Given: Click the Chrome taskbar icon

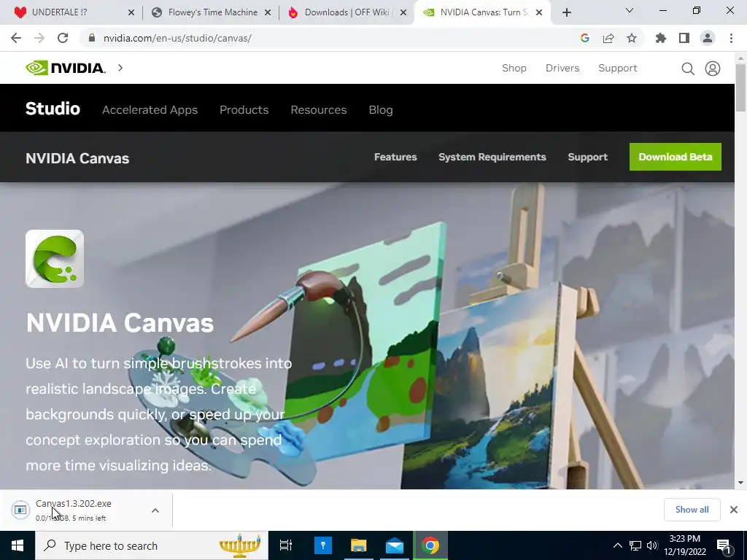Looking at the screenshot, I should (430, 545).
